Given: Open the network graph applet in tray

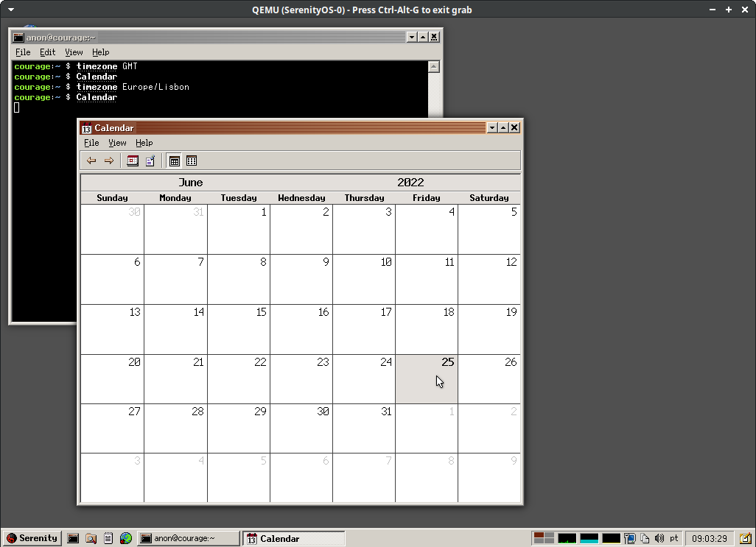Looking at the screenshot, I should (612, 538).
